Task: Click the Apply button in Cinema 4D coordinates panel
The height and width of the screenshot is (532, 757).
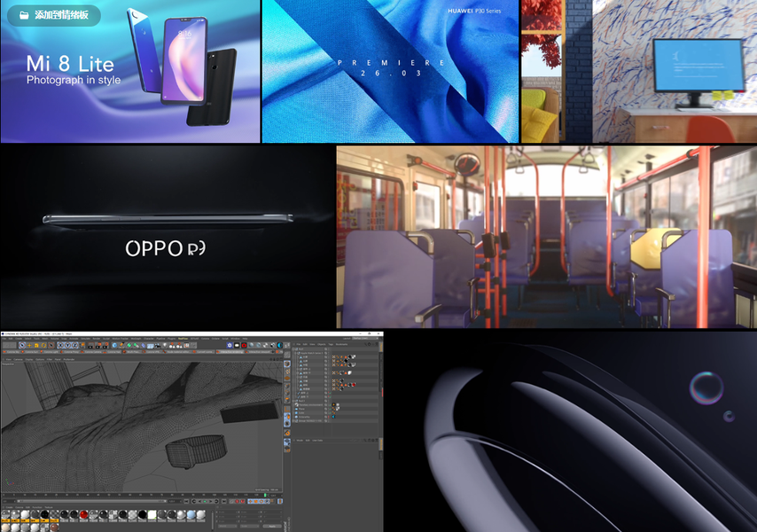Action: click(x=272, y=526)
